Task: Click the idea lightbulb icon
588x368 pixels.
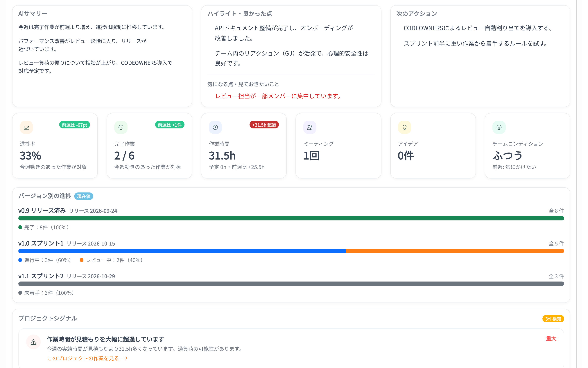Action: coord(405,128)
